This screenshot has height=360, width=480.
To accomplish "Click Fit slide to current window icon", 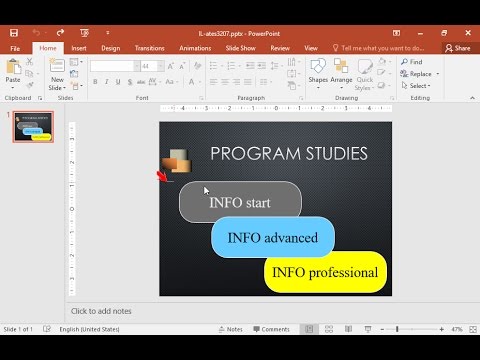I will pos(473,329).
